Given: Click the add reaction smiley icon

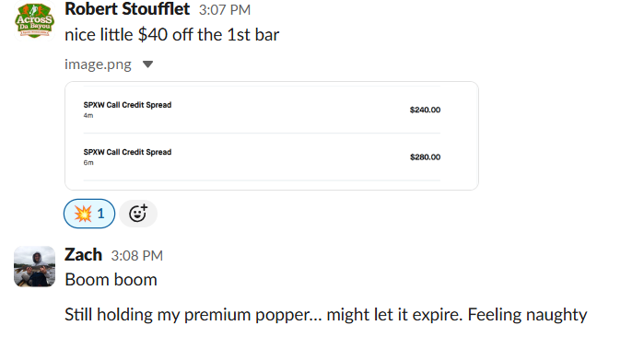Looking at the screenshot, I should click(x=138, y=214).
